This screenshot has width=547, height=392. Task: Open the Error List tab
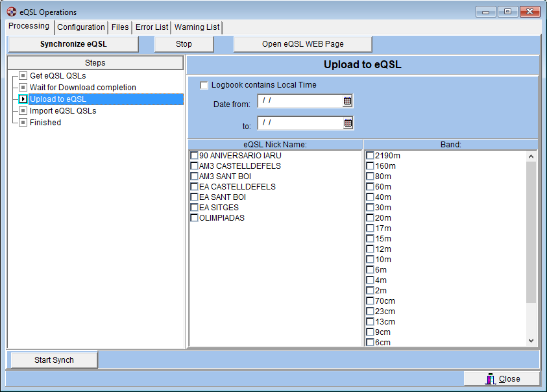(x=152, y=27)
